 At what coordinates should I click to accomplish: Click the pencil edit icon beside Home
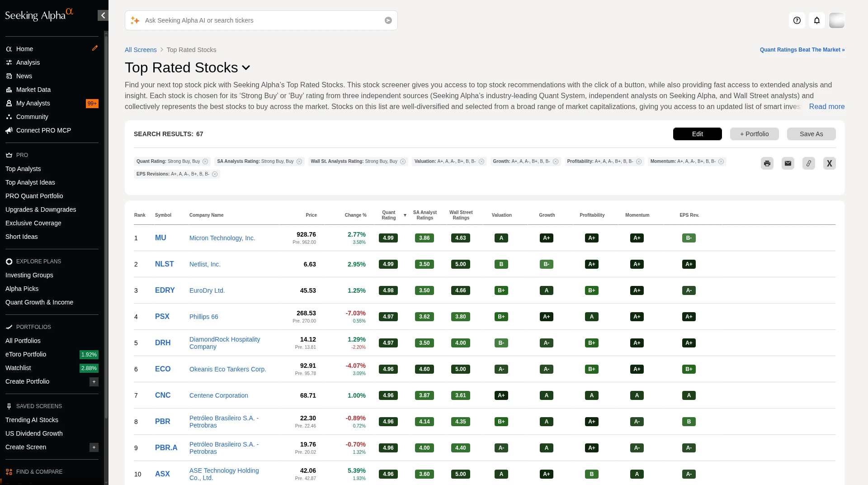[95, 48]
